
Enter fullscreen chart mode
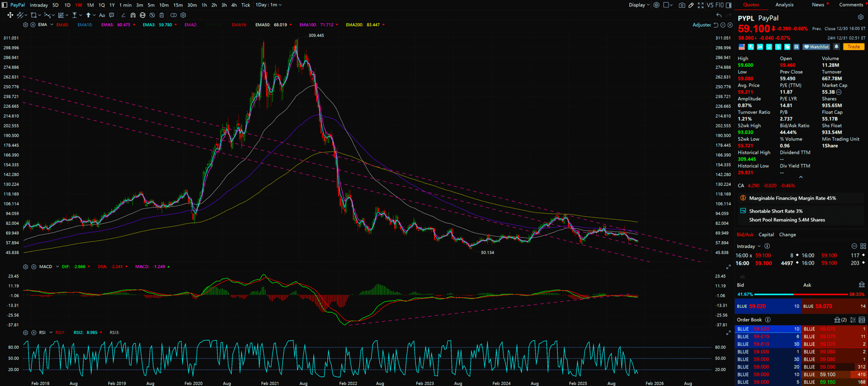(x=700, y=5)
